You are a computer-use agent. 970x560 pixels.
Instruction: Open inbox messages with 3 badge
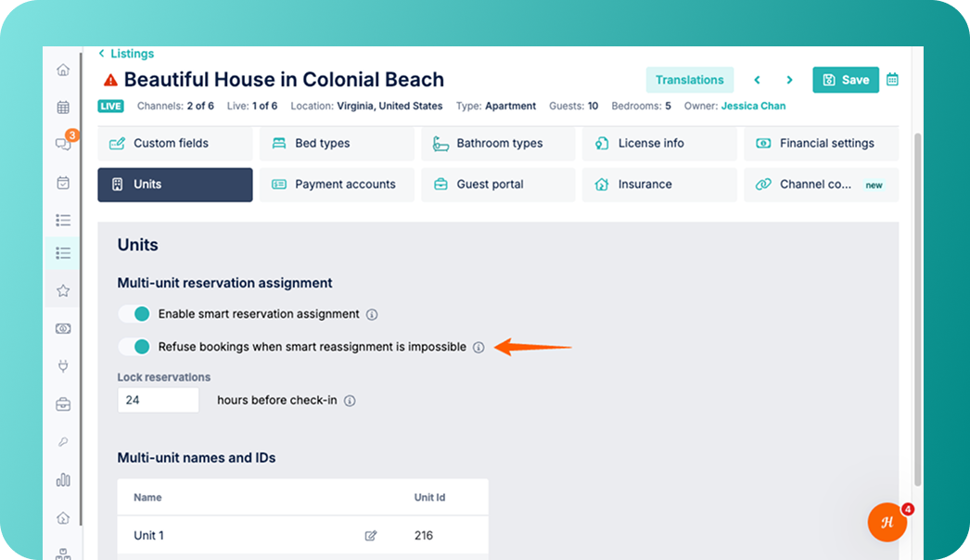[x=64, y=144]
